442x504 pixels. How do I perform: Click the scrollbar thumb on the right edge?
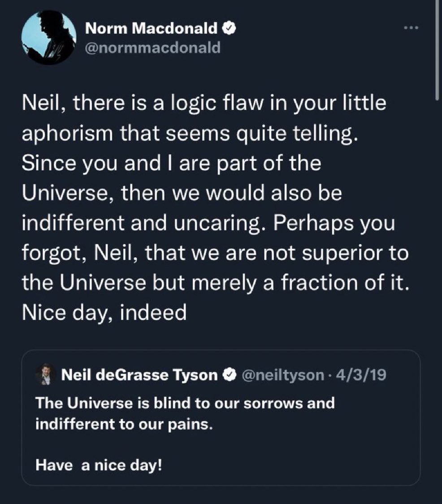pos(437,49)
